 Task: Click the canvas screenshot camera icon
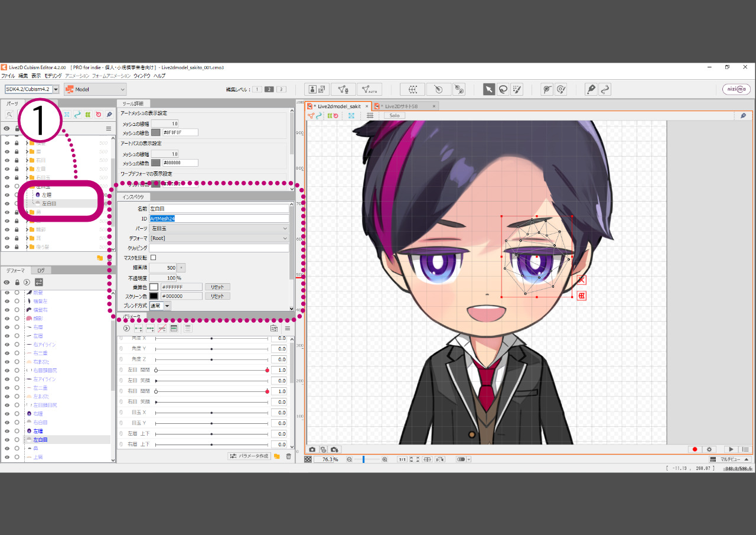click(312, 449)
